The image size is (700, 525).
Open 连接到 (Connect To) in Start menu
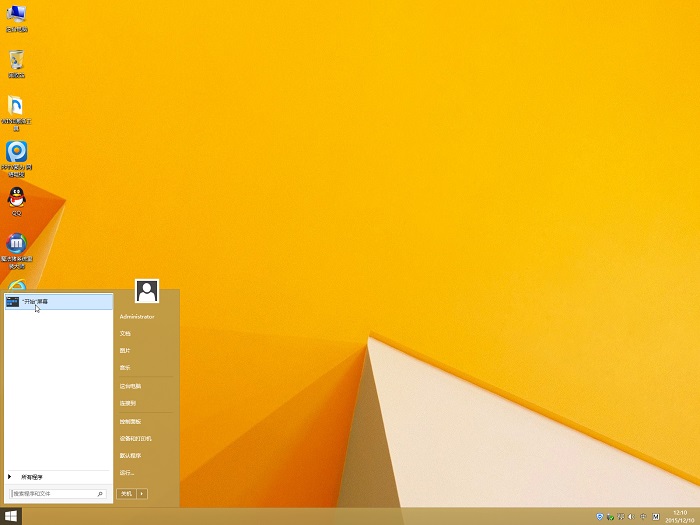pyautogui.click(x=128, y=403)
